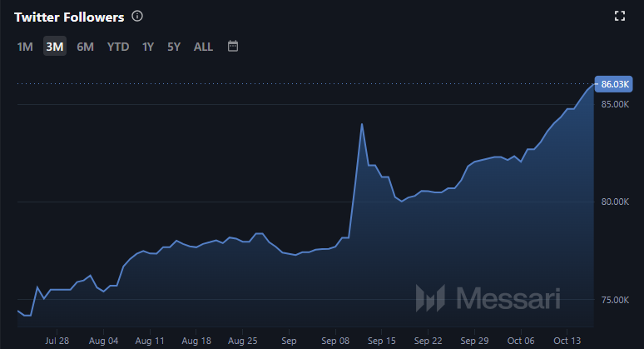Click the Oct 06 date label
The width and height of the screenshot is (644, 349).
pyautogui.click(x=521, y=341)
